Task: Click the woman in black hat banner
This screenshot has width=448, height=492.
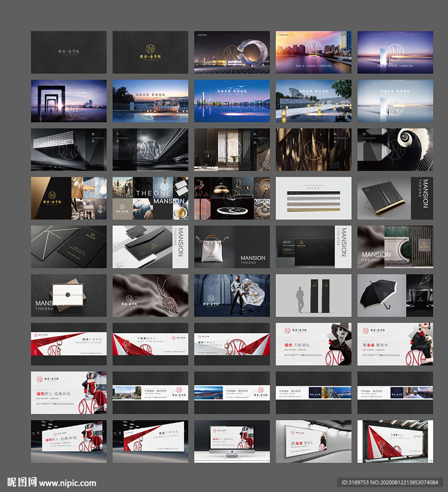Action: point(313,344)
